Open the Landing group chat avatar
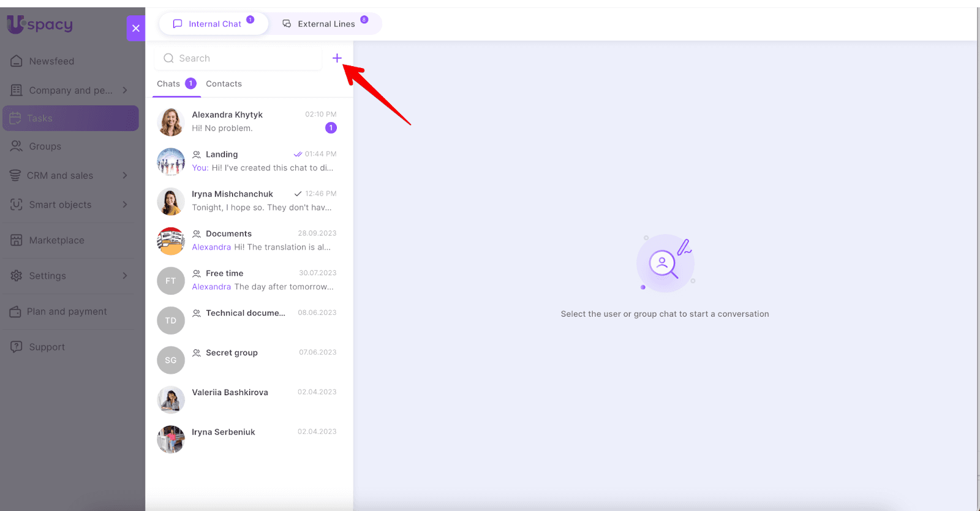Image resolution: width=980 pixels, height=511 pixels. click(171, 162)
